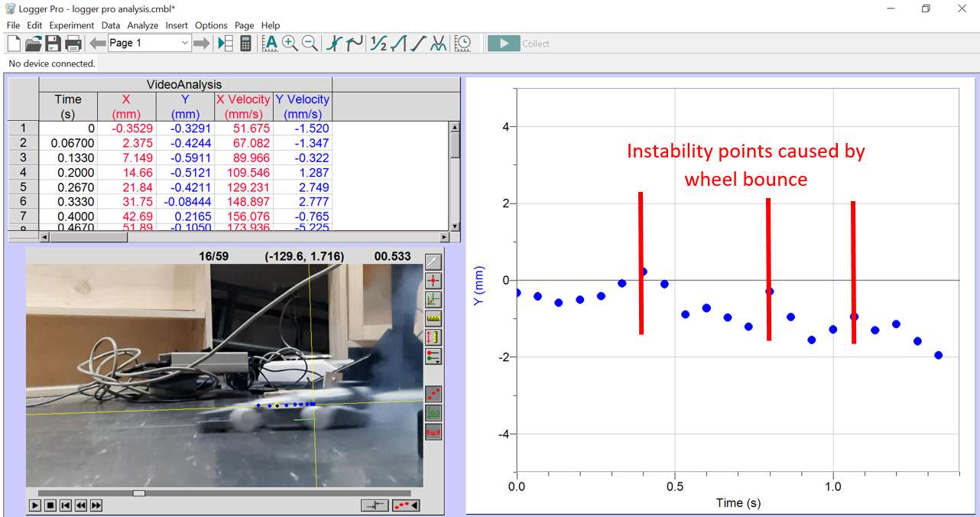Click the Time column header

pyautogui.click(x=68, y=106)
